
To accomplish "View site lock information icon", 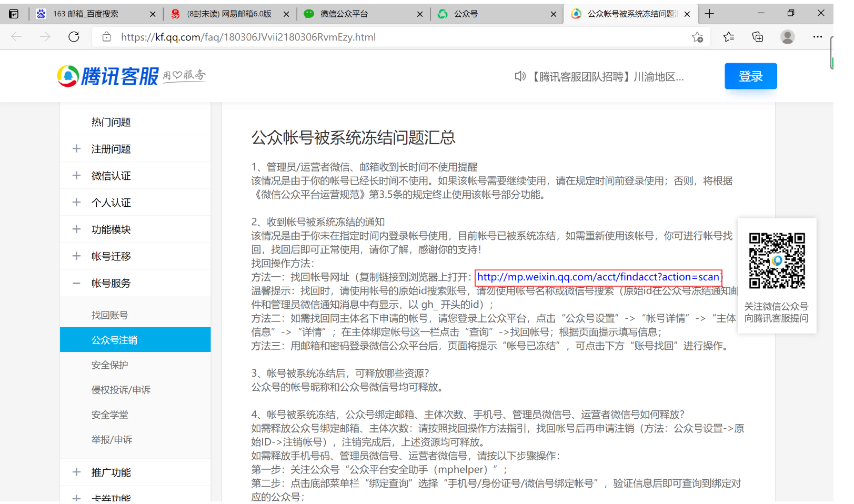I will tap(107, 37).
